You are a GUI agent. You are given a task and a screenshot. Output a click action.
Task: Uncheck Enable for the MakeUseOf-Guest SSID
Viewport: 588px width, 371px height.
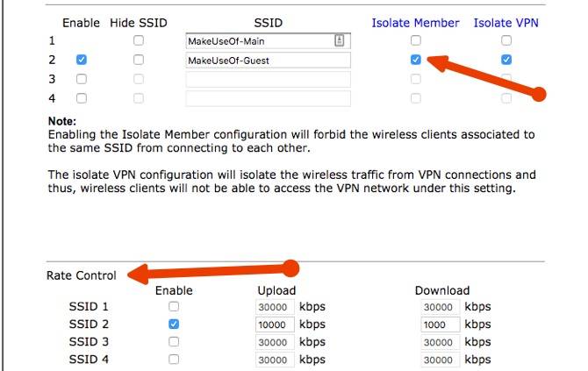(82, 61)
